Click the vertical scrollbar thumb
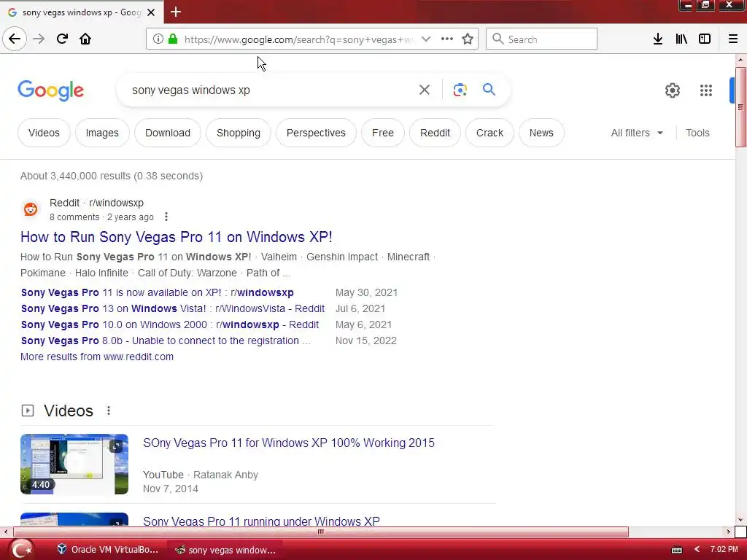The width and height of the screenshot is (747, 560). point(741,107)
